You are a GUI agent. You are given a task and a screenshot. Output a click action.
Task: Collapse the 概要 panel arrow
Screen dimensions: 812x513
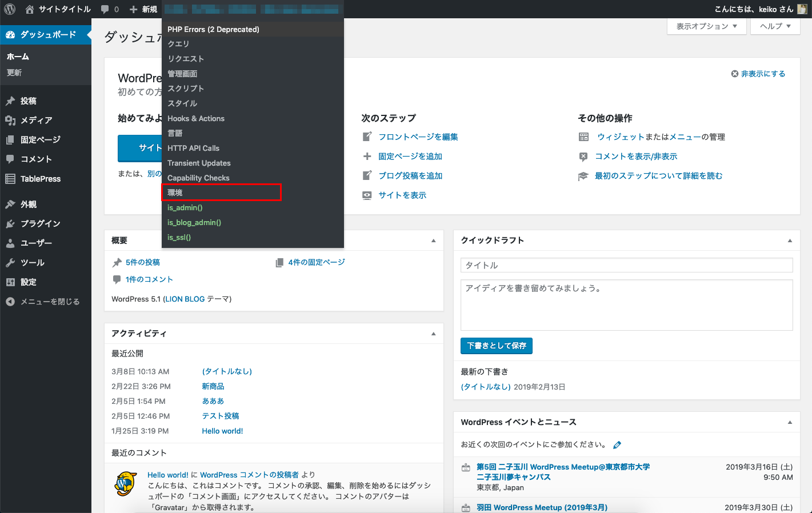[434, 241]
